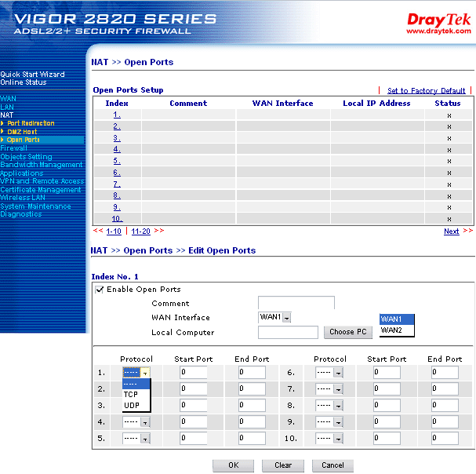Toggle Enable Open Ports checkbox
Viewport: 476px width, 474px height.
[100, 290]
